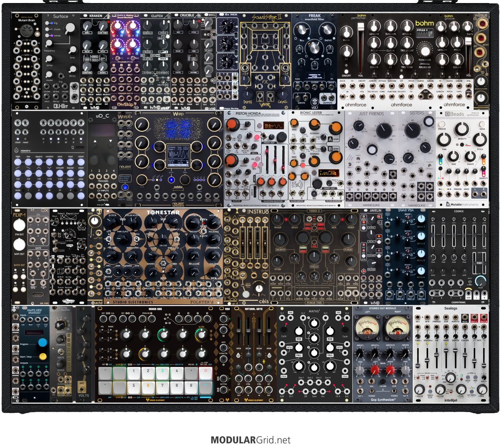Toggle the maestro 'mute' button
This screenshot has width=502, height=448.
point(18,196)
